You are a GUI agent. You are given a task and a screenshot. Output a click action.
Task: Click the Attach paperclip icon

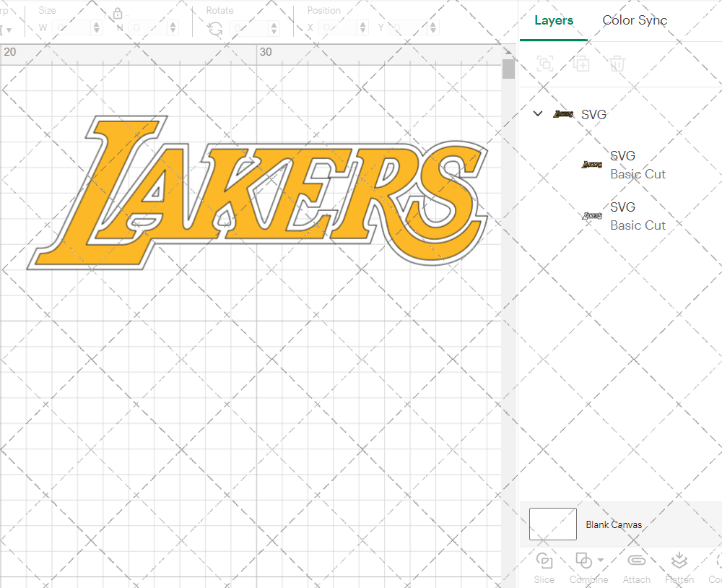636,561
